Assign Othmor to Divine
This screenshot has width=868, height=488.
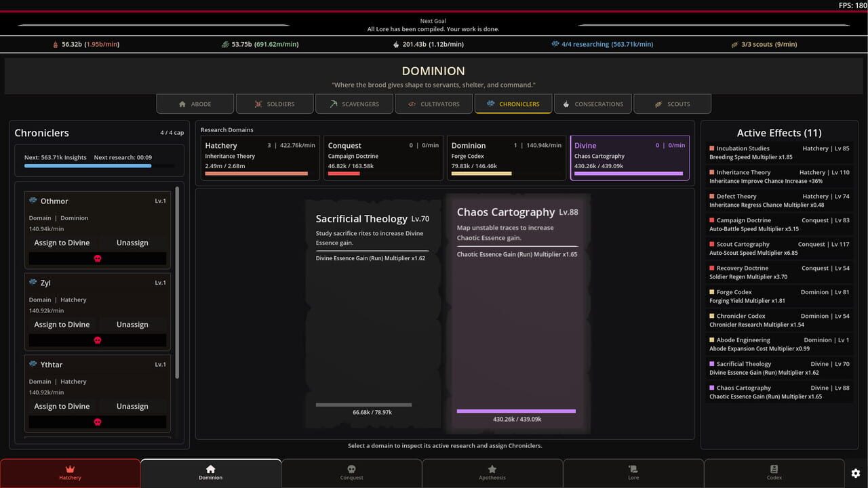tap(62, 243)
